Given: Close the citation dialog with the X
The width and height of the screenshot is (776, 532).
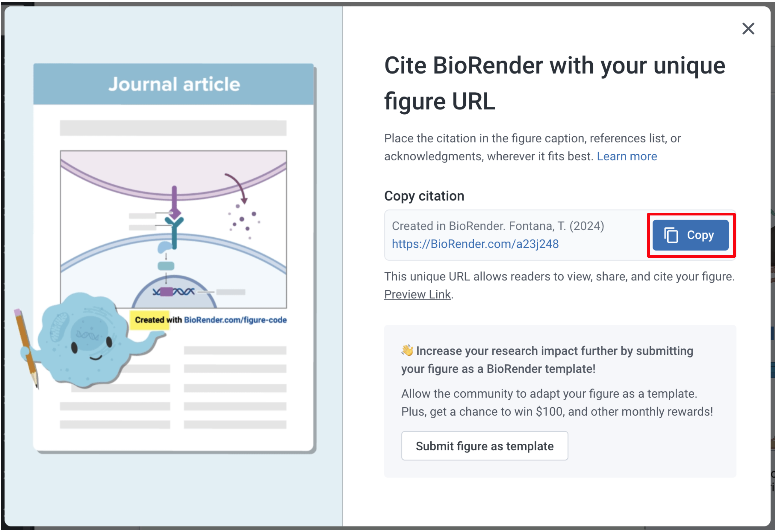Looking at the screenshot, I should coord(748,29).
